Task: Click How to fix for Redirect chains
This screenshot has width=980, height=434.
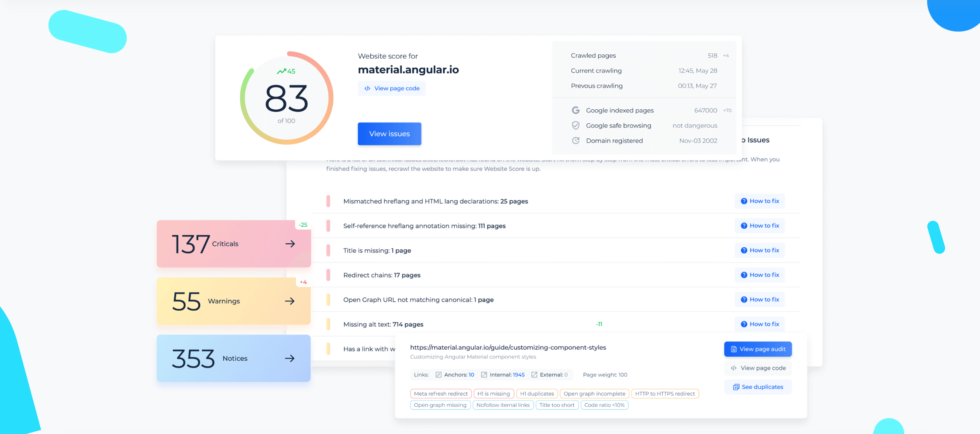Action: coord(759,275)
